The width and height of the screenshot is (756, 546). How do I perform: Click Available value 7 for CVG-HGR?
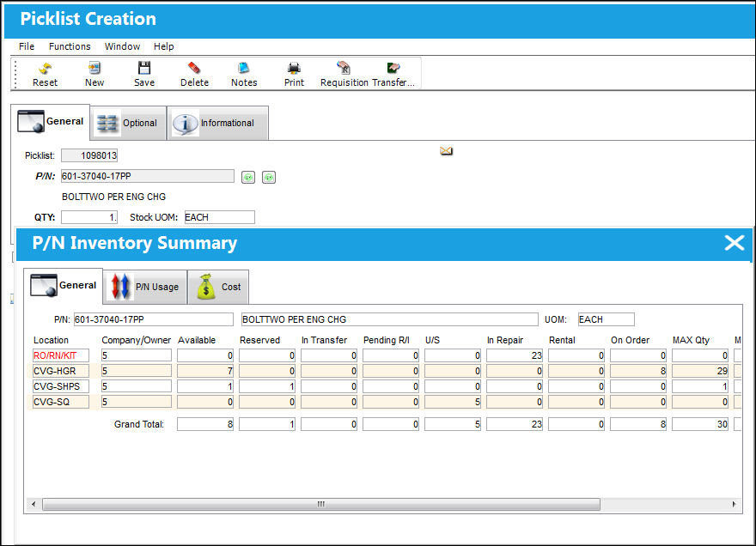tap(205, 371)
